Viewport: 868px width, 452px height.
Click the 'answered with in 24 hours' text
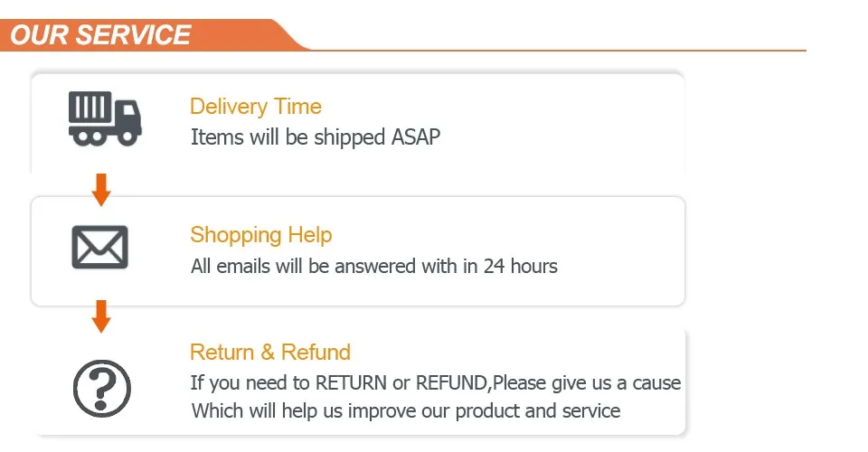[446, 266]
